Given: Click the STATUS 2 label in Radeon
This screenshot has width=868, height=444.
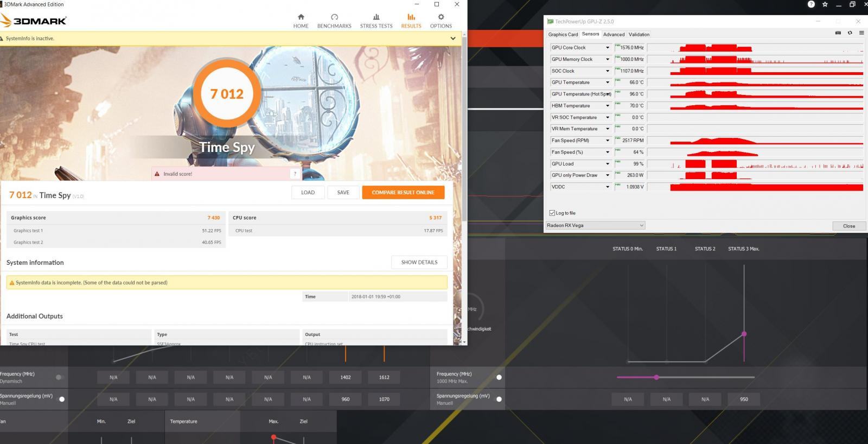Looking at the screenshot, I should 705,249.
